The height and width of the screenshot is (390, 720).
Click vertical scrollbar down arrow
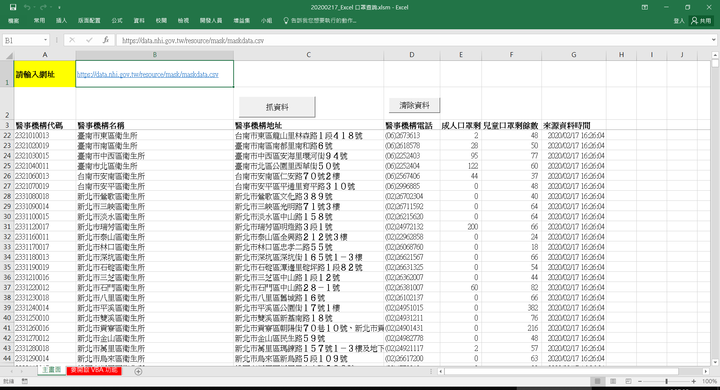[x=714, y=362]
